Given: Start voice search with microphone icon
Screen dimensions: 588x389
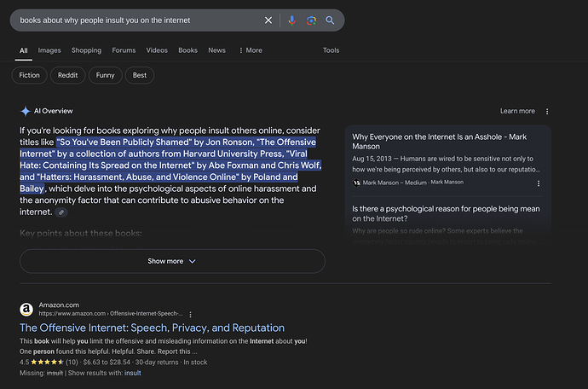Looking at the screenshot, I should pos(291,20).
